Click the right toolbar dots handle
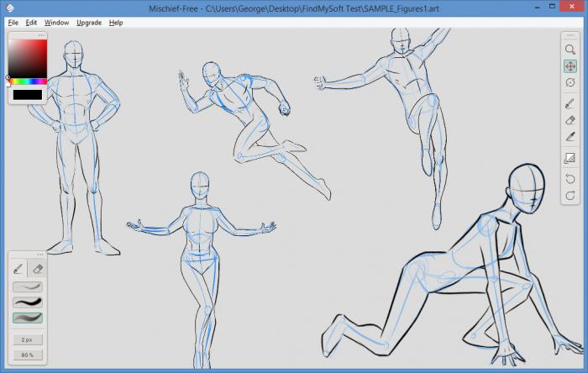This screenshot has height=373, width=588. click(570, 35)
